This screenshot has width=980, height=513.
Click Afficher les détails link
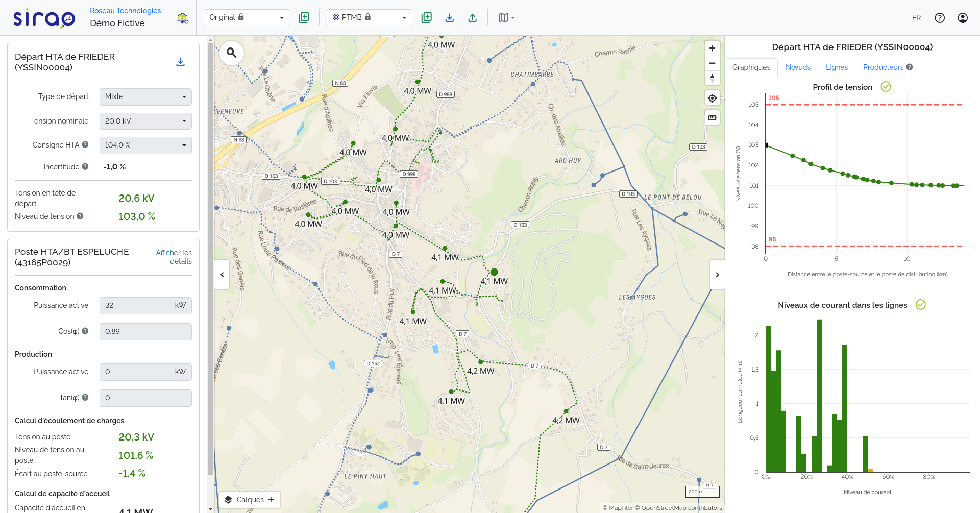click(x=174, y=257)
